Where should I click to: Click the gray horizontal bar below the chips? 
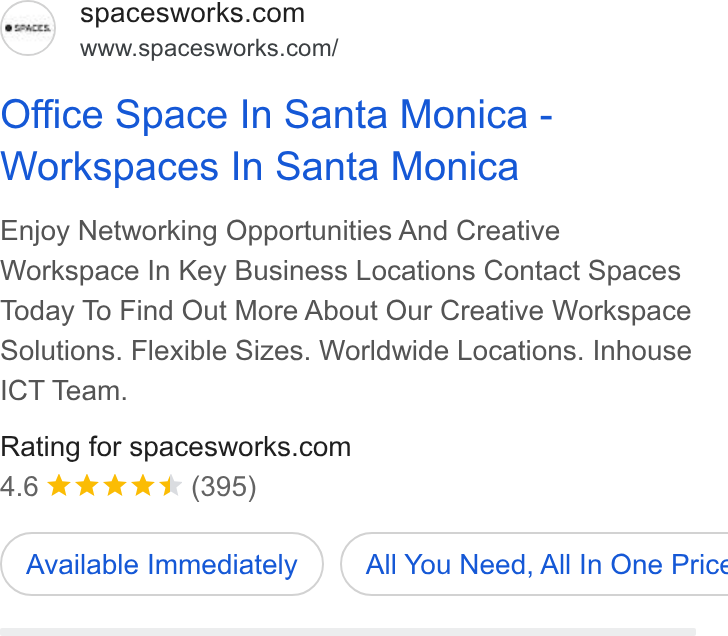click(x=348, y=632)
